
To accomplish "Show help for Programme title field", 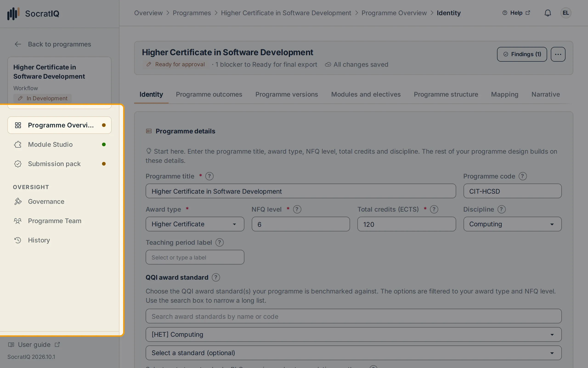I will (x=209, y=176).
